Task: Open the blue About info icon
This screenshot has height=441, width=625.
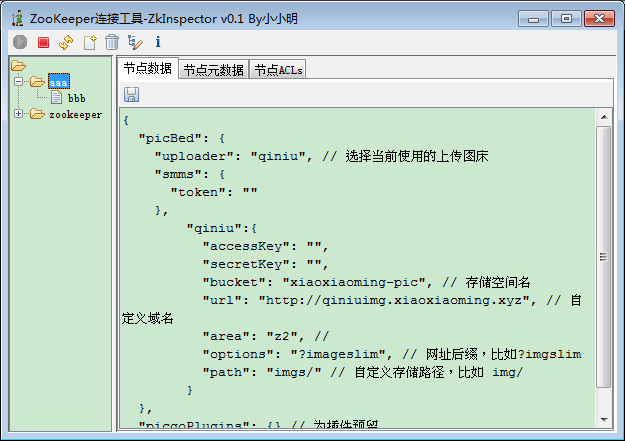Action: click(x=158, y=42)
